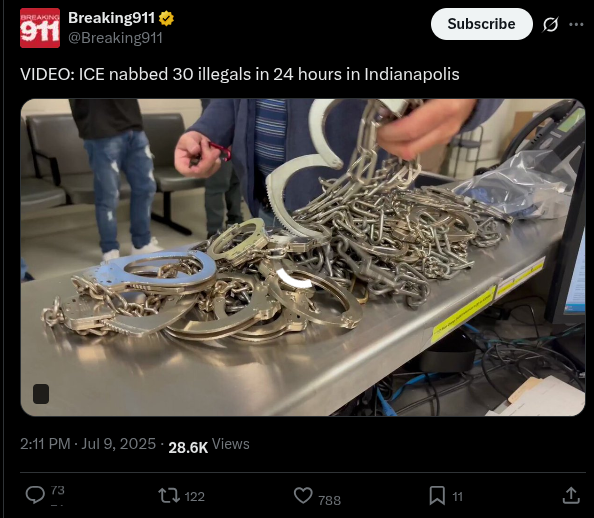The height and width of the screenshot is (518, 594).
Task: Open the Breaking911 profile avatar
Action: tap(40, 28)
